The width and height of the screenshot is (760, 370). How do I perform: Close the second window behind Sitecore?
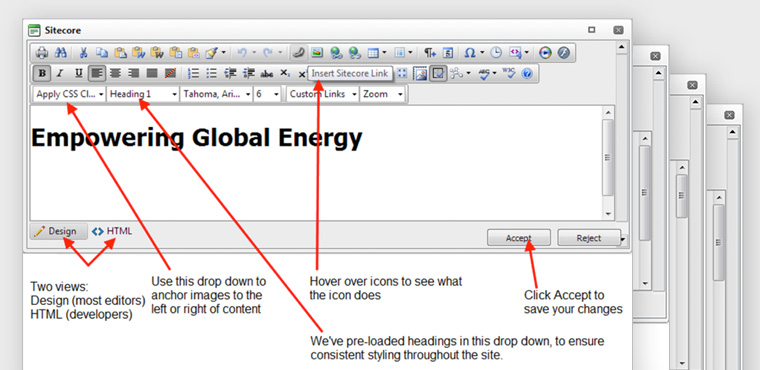point(655,56)
